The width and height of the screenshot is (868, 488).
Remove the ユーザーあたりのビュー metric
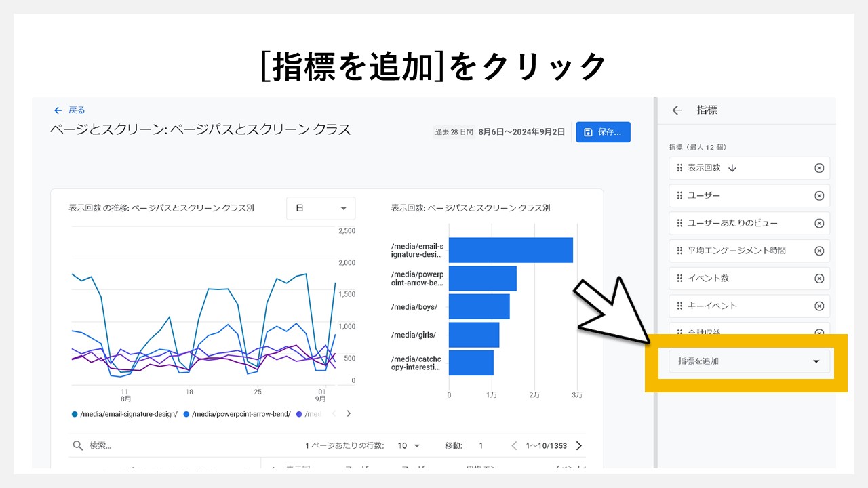click(x=820, y=223)
